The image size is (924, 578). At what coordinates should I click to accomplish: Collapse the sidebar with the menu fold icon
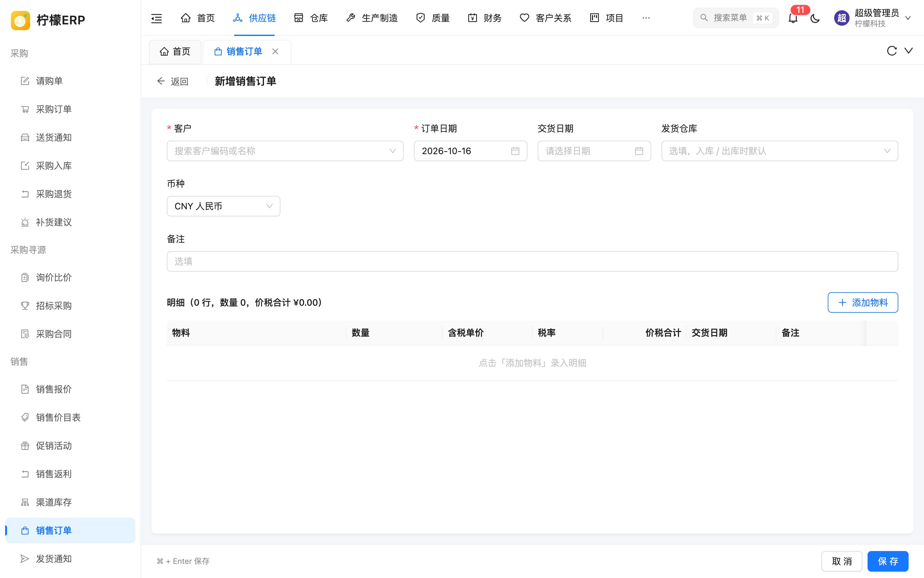click(157, 18)
